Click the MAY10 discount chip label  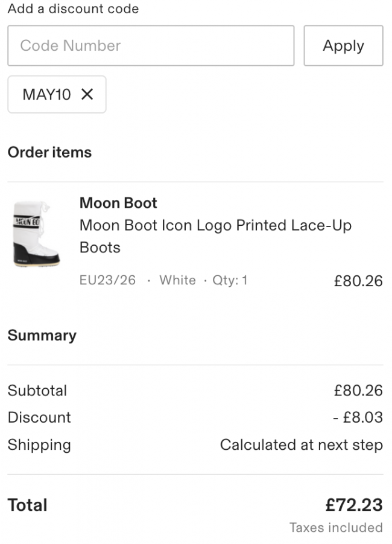click(46, 94)
